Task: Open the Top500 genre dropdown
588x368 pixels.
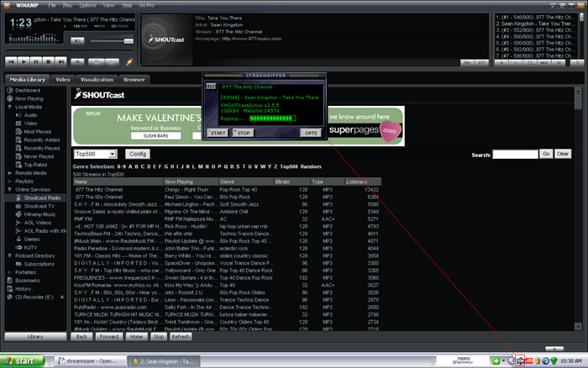Action: pyautogui.click(x=95, y=155)
